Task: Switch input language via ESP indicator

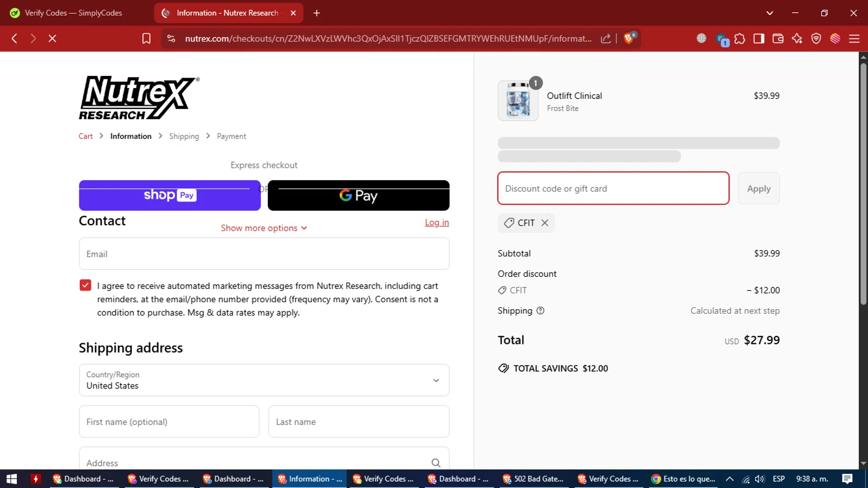Action: (x=779, y=479)
